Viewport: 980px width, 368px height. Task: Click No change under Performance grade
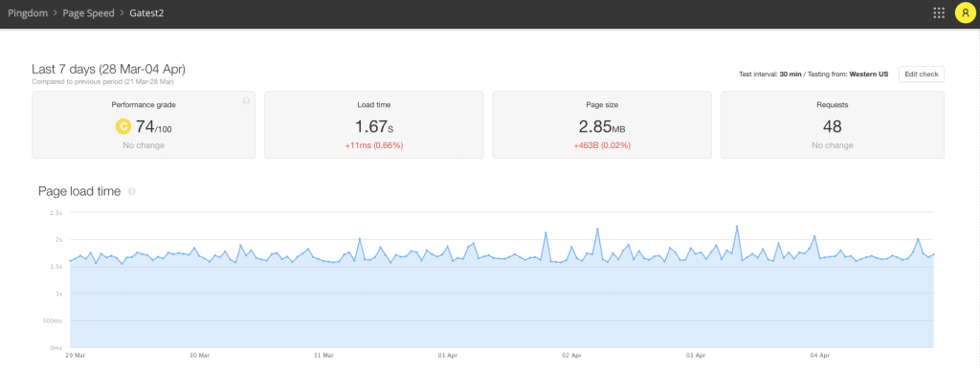point(144,145)
